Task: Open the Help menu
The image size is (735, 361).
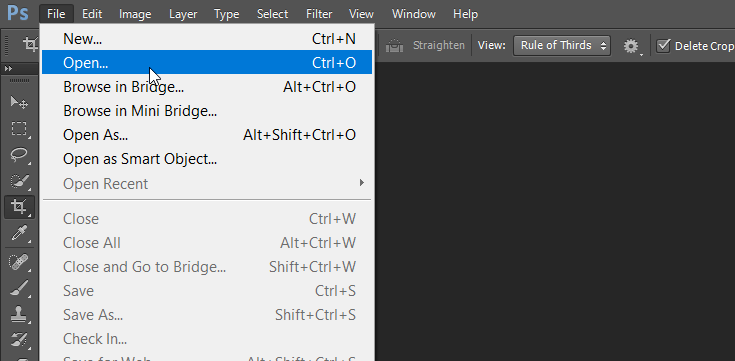Action: point(465,14)
